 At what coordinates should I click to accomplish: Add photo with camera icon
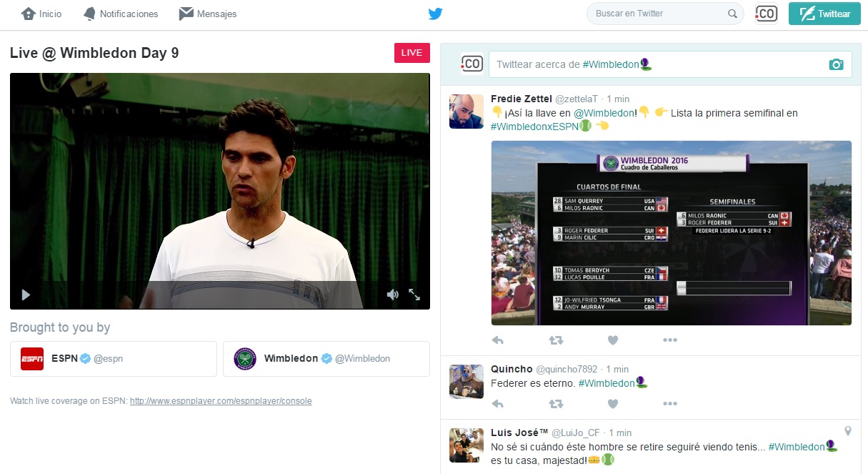click(x=836, y=64)
